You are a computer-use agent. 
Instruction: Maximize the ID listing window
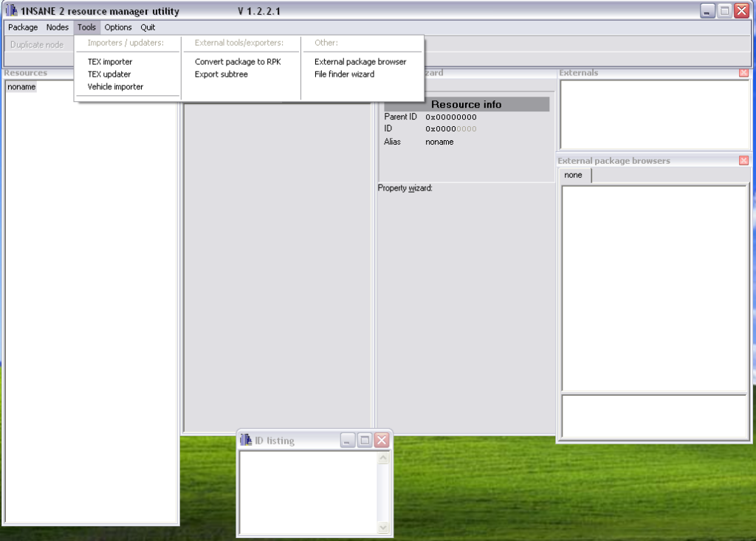pos(365,440)
